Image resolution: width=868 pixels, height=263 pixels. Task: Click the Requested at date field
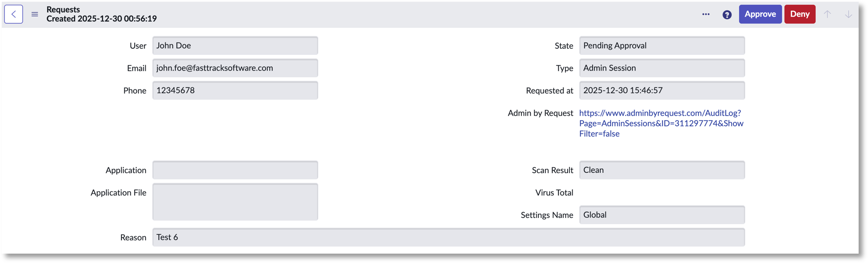point(662,90)
